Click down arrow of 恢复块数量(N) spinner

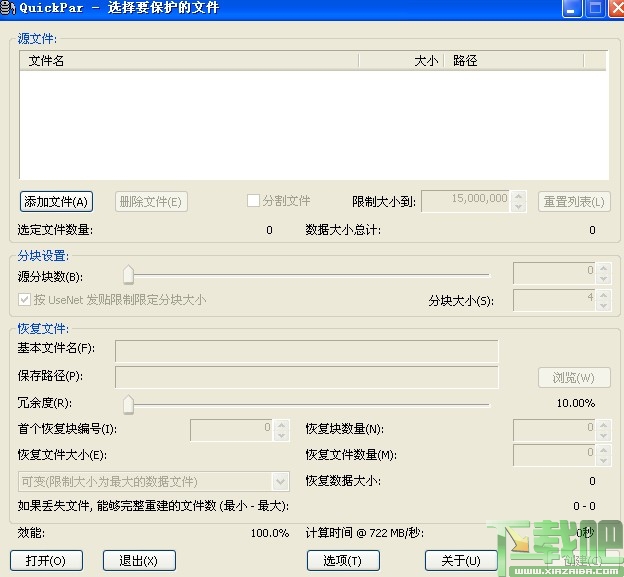pyautogui.click(x=603, y=435)
